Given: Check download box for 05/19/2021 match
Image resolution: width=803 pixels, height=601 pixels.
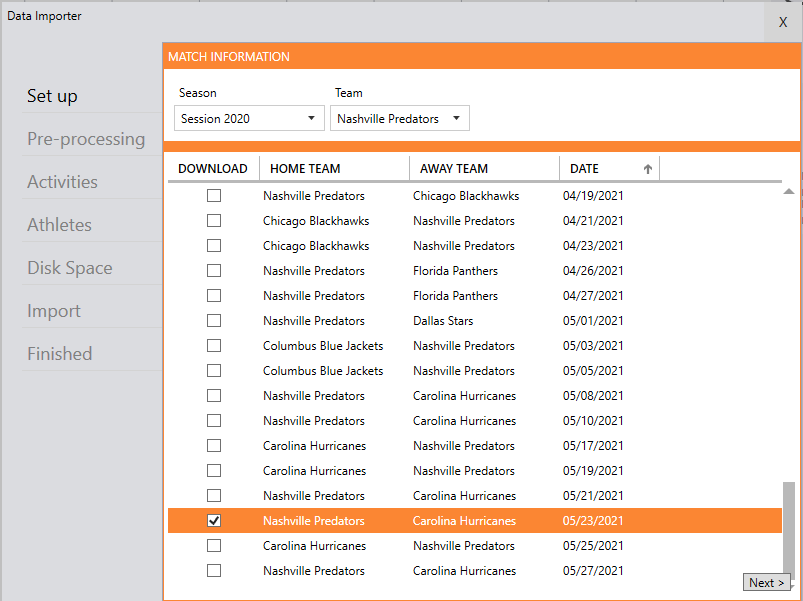Looking at the screenshot, I should [x=214, y=470].
